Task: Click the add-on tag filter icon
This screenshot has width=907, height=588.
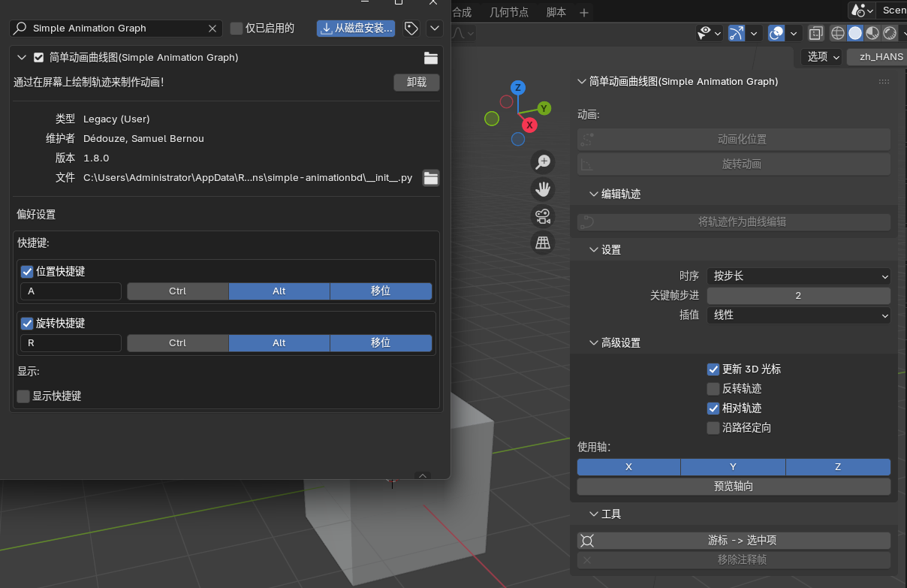Action: tap(411, 29)
